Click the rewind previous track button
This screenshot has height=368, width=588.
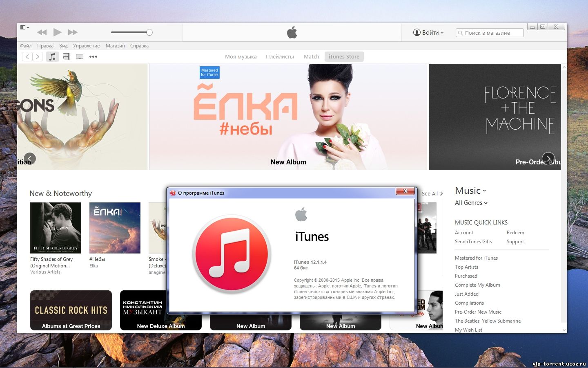pos(42,32)
